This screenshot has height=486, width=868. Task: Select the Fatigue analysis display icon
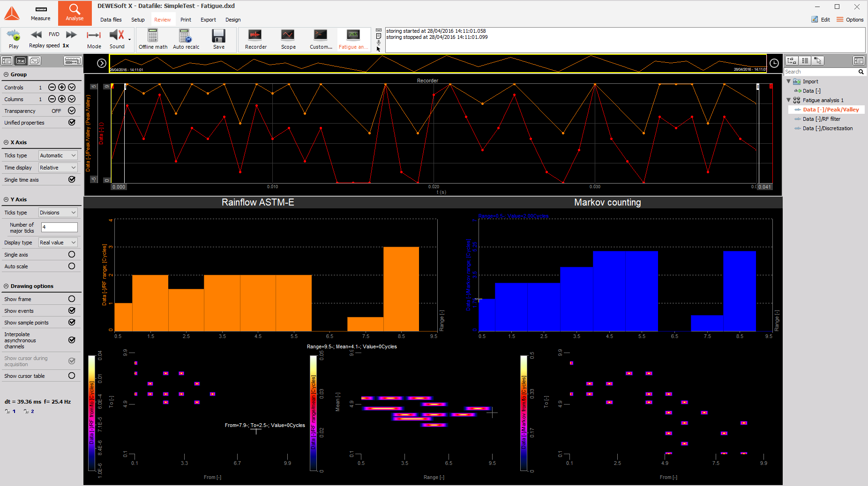[353, 36]
